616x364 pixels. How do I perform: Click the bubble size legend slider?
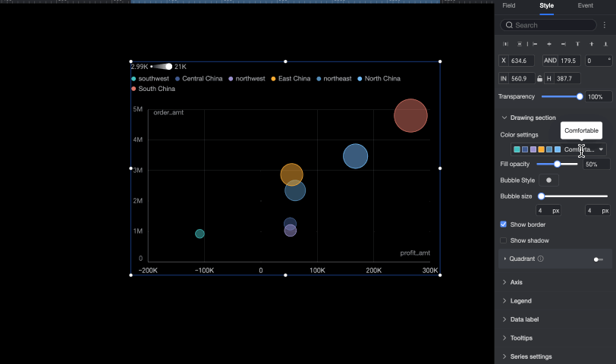162,67
